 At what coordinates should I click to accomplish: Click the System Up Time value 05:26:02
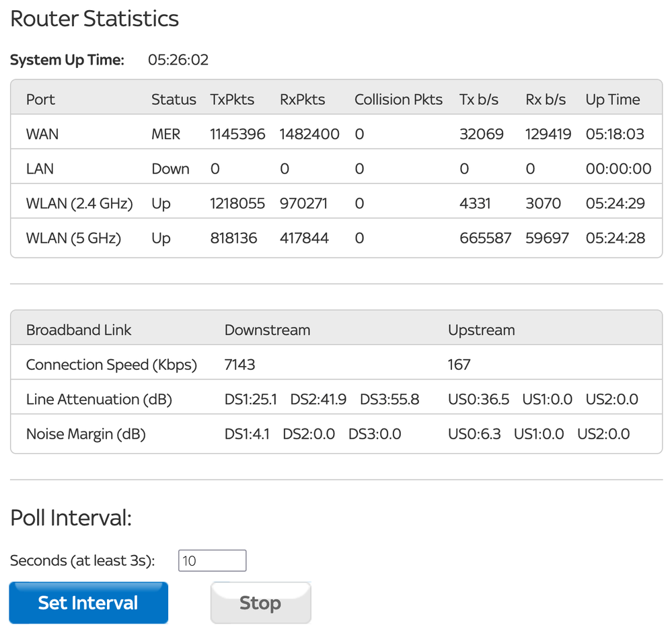click(x=178, y=60)
